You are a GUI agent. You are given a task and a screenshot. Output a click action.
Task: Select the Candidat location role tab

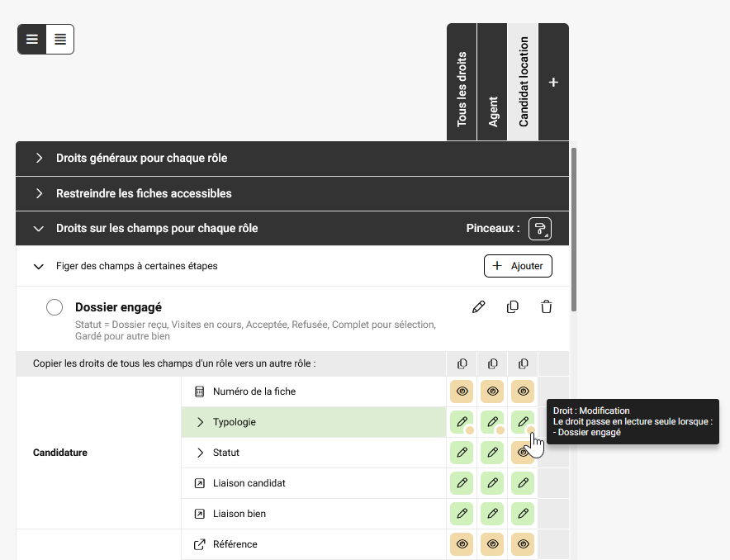tap(524, 83)
